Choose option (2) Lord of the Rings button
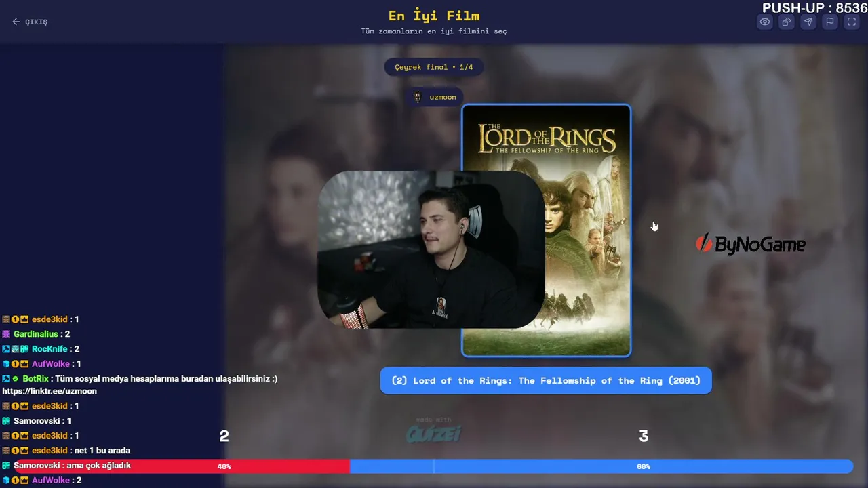The width and height of the screenshot is (868, 488). click(x=546, y=380)
